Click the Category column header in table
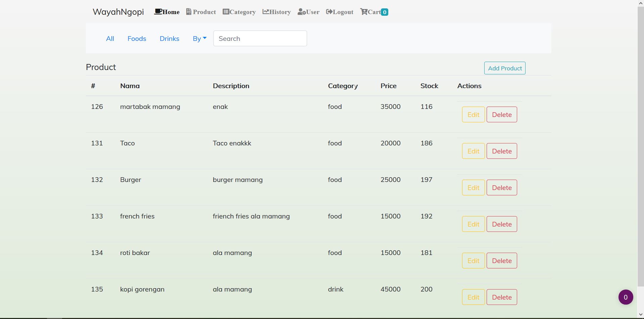Viewport: 644px width, 319px height. [x=343, y=86]
